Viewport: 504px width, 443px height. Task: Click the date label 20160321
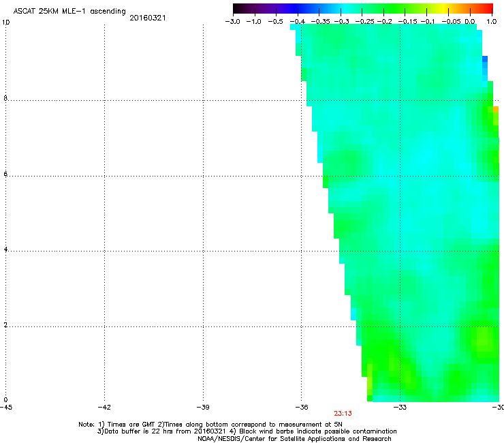click(148, 18)
